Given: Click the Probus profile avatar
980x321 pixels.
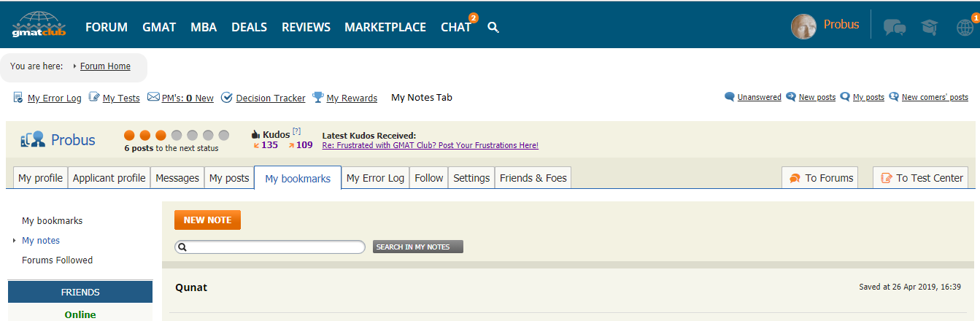Looking at the screenshot, I should coord(803,26).
